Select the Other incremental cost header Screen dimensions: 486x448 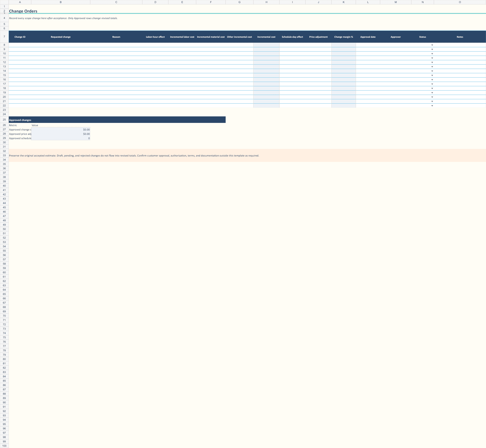pyautogui.click(x=240, y=37)
